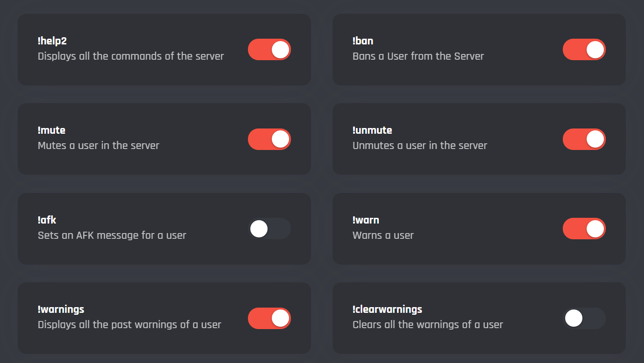644x363 pixels.
Task: Select the !unmute command title
Action: [372, 130]
